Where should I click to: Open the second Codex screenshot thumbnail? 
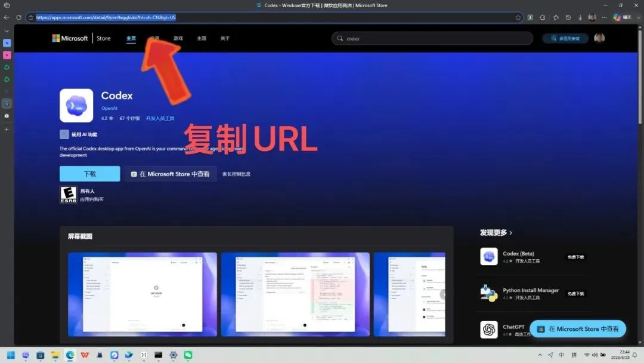coord(295,294)
